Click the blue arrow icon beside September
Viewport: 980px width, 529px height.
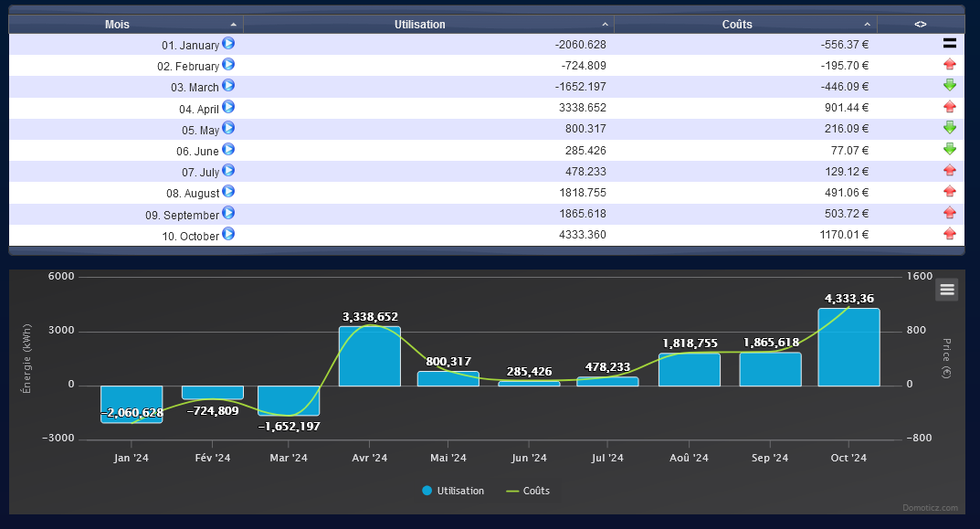(x=228, y=213)
